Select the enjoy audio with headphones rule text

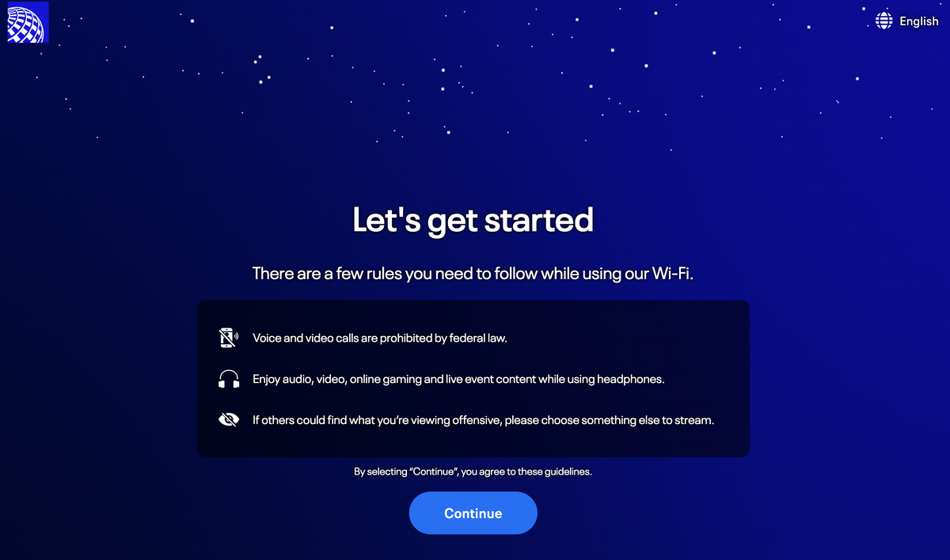458,379
